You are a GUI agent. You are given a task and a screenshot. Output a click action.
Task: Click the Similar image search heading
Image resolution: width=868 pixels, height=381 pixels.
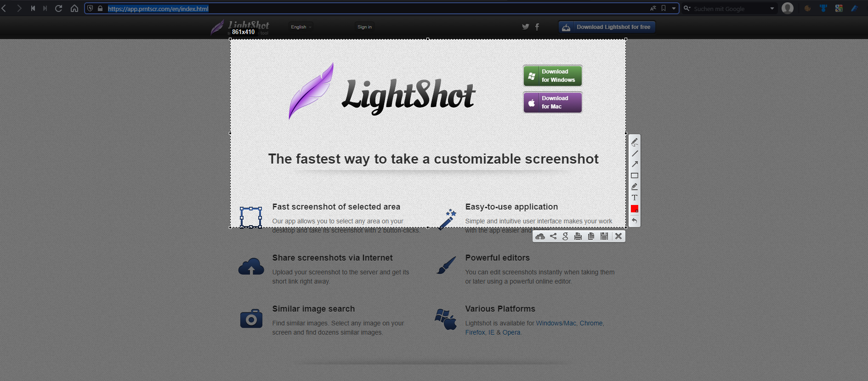(313, 309)
